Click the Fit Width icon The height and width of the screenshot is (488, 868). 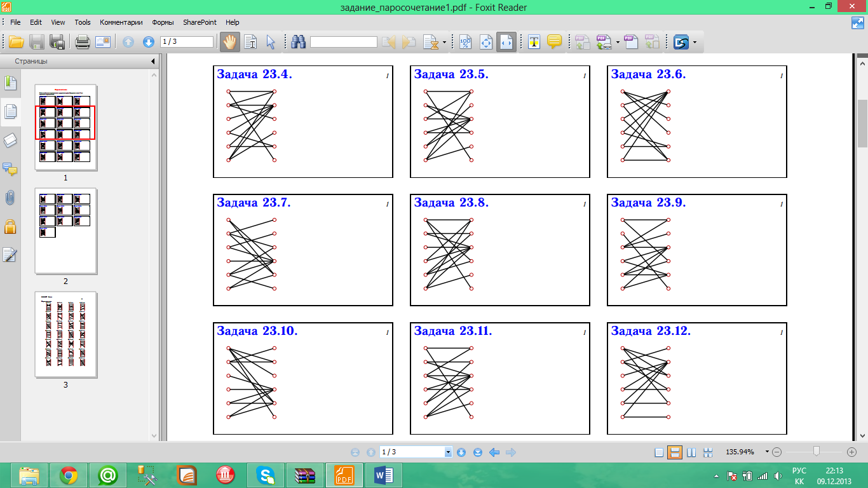tap(506, 43)
